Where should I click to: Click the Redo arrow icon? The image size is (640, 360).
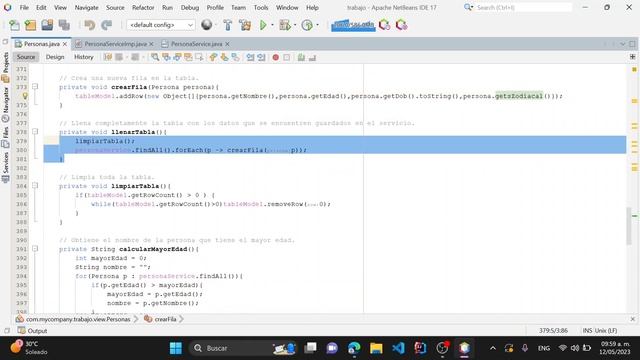point(107,25)
